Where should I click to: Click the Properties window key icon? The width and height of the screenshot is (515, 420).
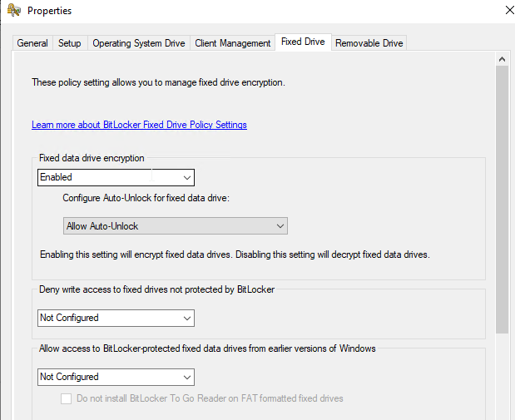click(14, 10)
